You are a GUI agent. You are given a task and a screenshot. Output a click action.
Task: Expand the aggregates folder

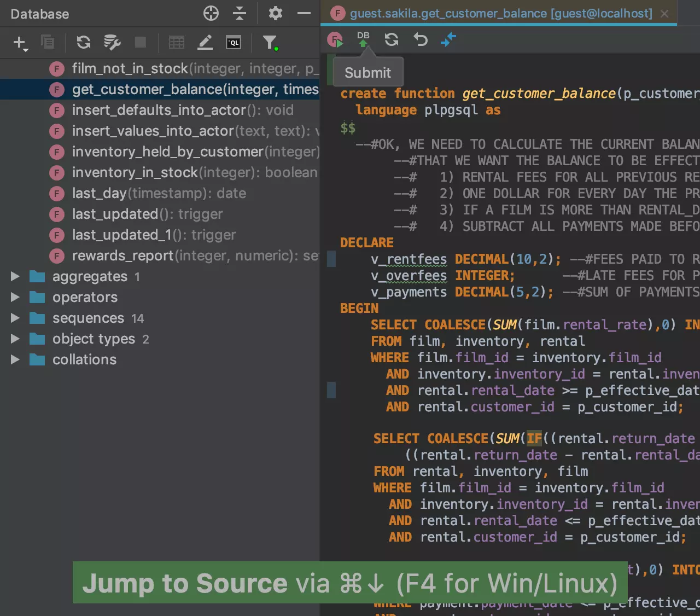tap(15, 277)
